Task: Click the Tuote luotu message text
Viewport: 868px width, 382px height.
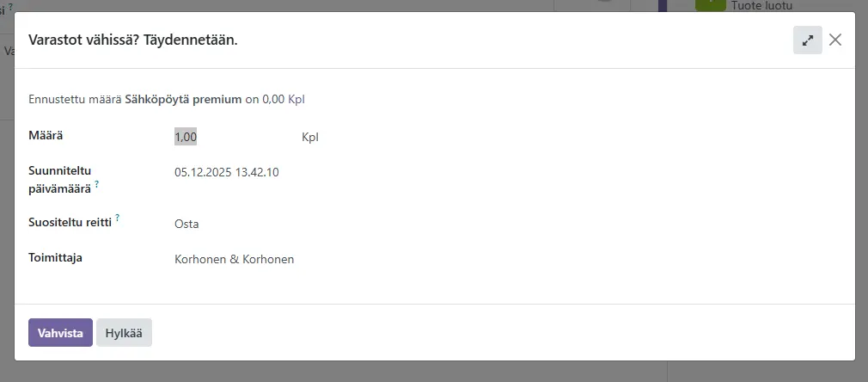Action: [x=761, y=6]
